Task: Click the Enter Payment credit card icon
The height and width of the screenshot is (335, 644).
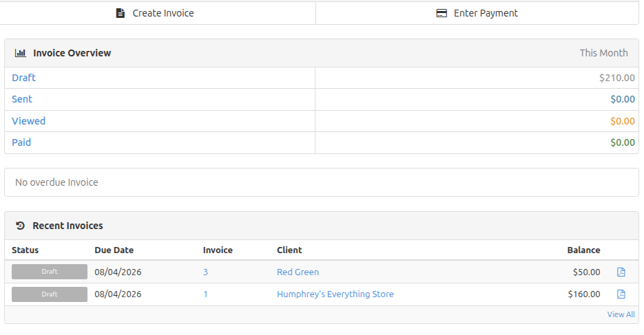Action: pyautogui.click(x=442, y=13)
